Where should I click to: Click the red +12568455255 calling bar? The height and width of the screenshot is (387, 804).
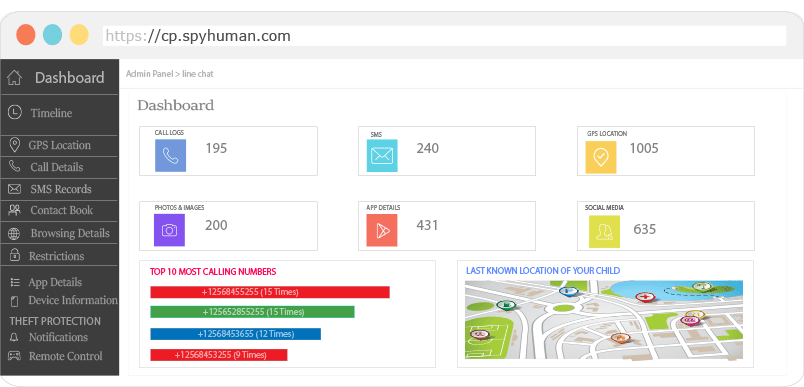click(x=270, y=292)
